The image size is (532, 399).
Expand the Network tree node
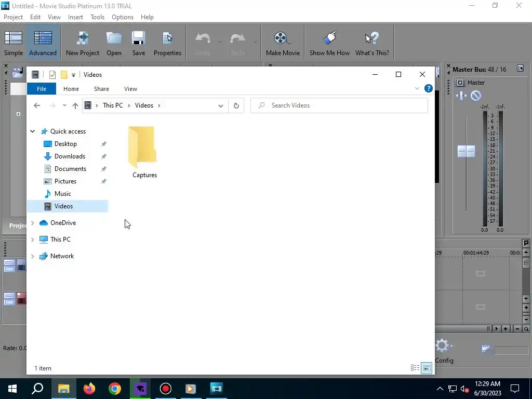click(x=33, y=256)
